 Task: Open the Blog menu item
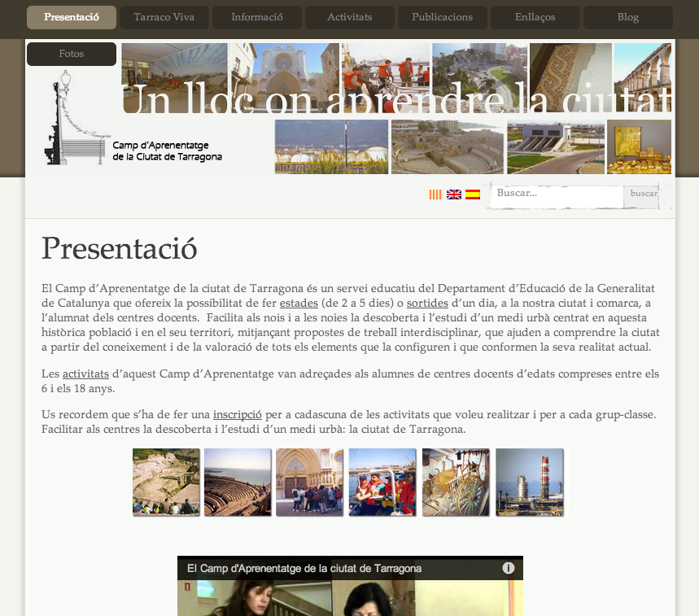click(627, 17)
